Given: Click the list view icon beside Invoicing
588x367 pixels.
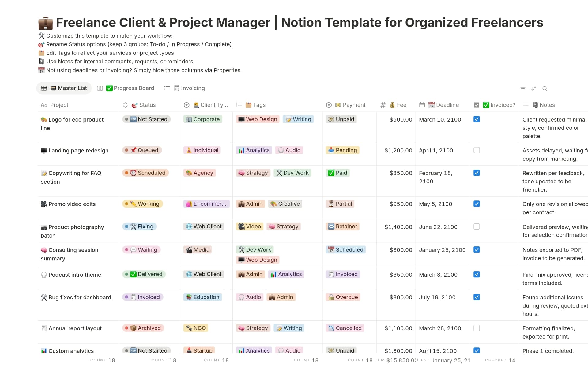Looking at the screenshot, I should 167,88.
